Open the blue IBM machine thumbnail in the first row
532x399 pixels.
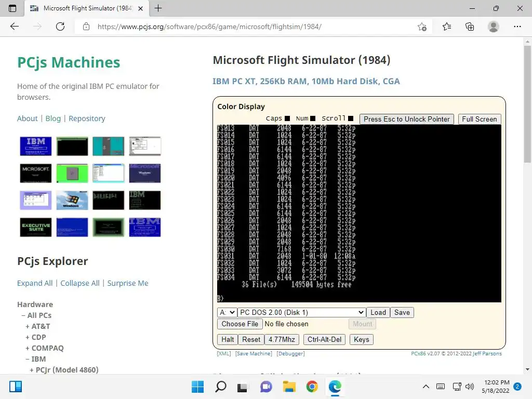[x=36, y=146]
